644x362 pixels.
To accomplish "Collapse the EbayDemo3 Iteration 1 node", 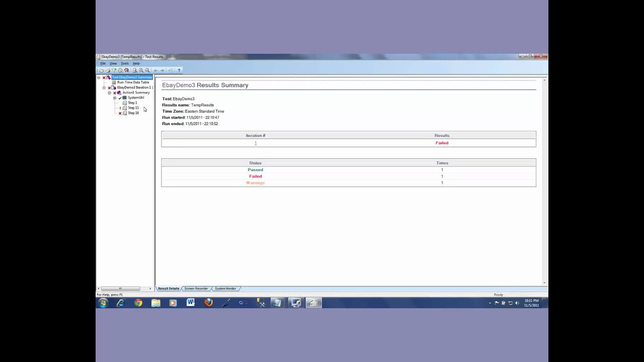I will [x=104, y=88].
